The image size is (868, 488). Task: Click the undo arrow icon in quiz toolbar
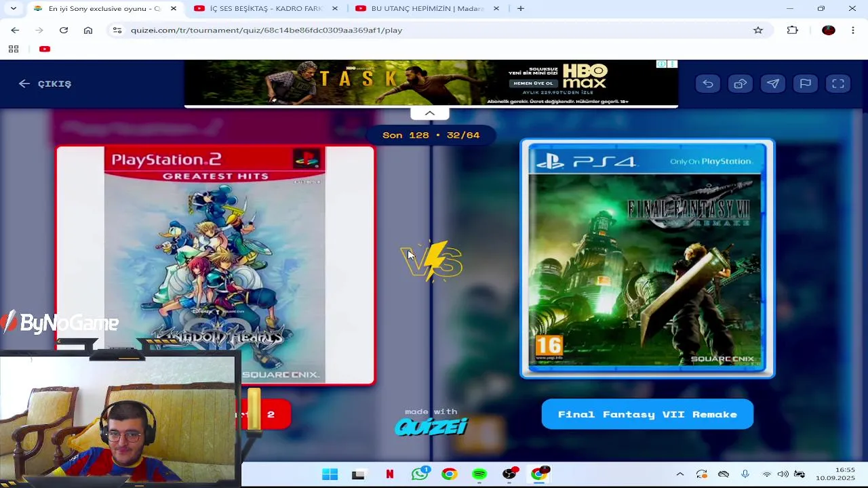pyautogui.click(x=708, y=83)
